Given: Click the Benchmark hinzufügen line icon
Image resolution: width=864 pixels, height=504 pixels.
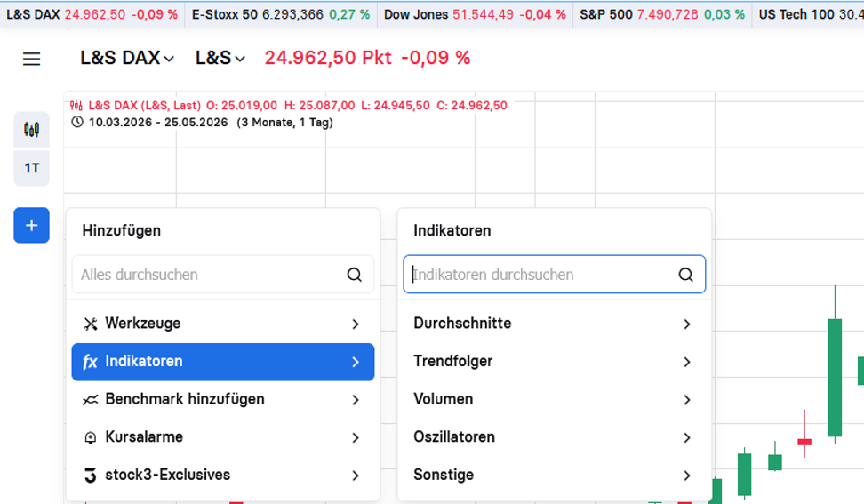Looking at the screenshot, I should point(91,399).
